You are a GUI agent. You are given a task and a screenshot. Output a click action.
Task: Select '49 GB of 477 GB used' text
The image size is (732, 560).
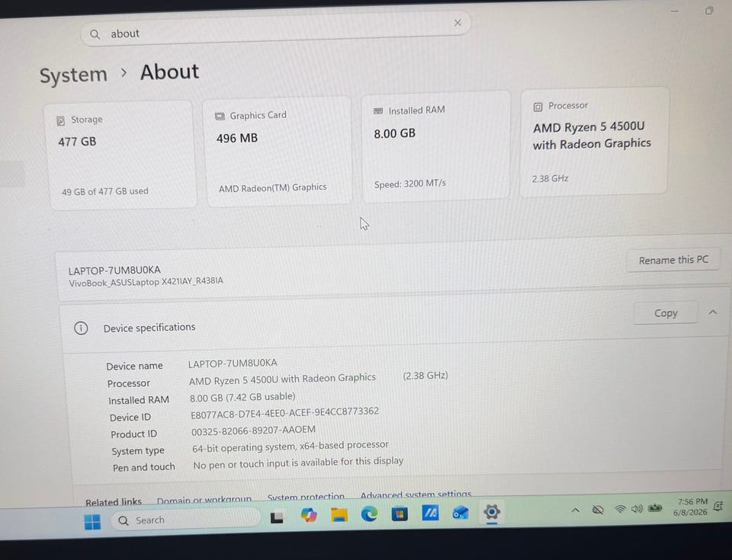pyautogui.click(x=105, y=191)
